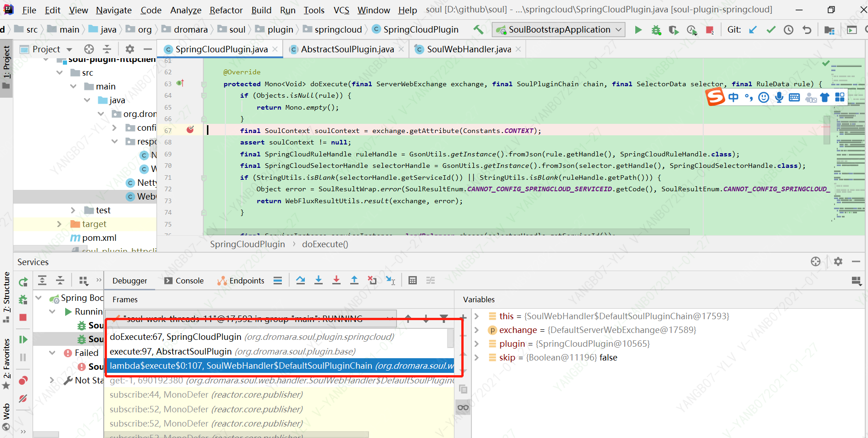Open the VCS menu
This screenshot has height=438, width=868.
tap(341, 10)
